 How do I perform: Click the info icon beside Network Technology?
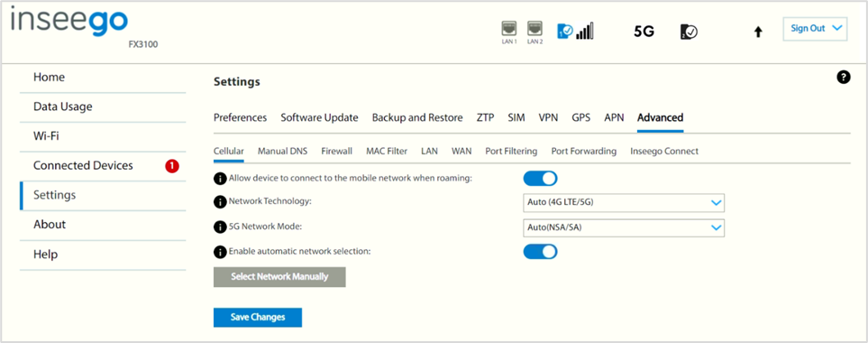coord(220,201)
